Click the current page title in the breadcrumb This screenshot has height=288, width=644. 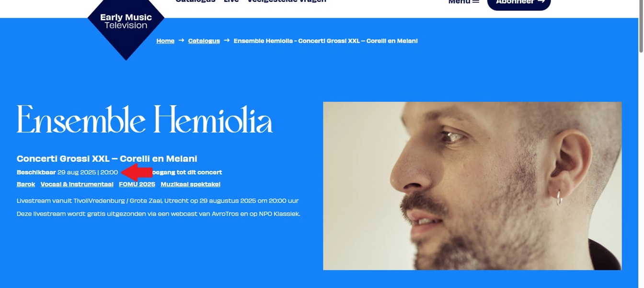[326, 41]
